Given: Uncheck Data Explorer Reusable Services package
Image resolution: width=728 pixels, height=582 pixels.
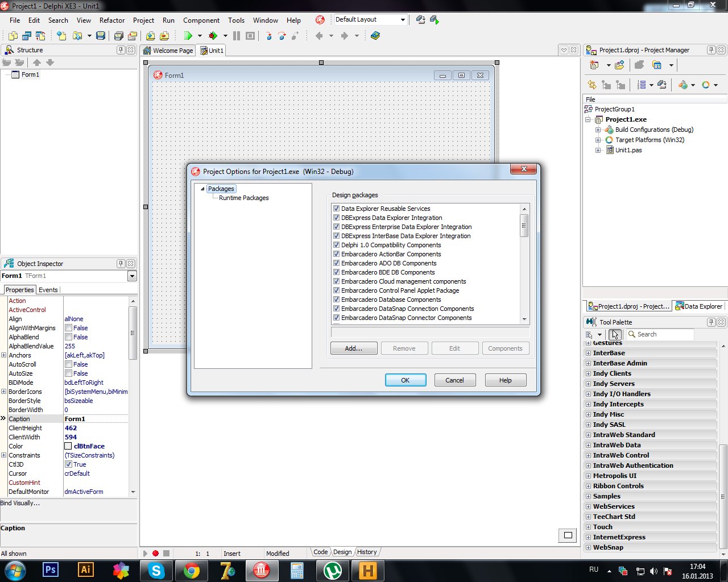Looking at the screenshot, I should 336,209.
